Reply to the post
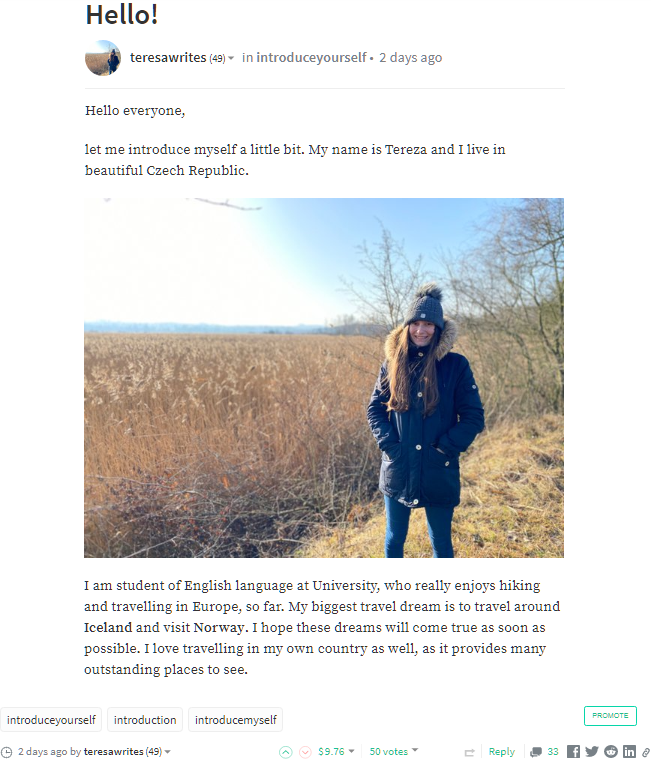Viewport: 652px width, 760px height. (x=502, y=752)
